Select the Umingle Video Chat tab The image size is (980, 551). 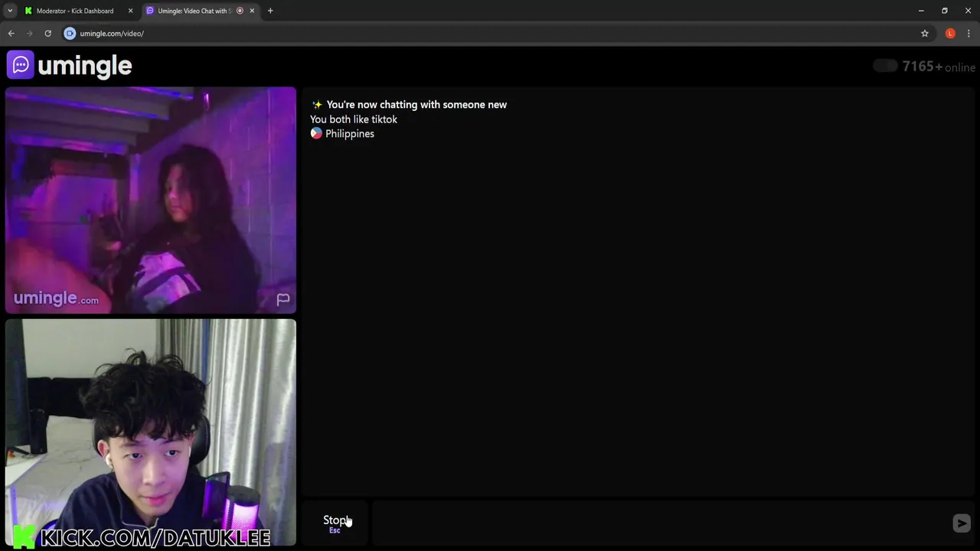[194, 11]
